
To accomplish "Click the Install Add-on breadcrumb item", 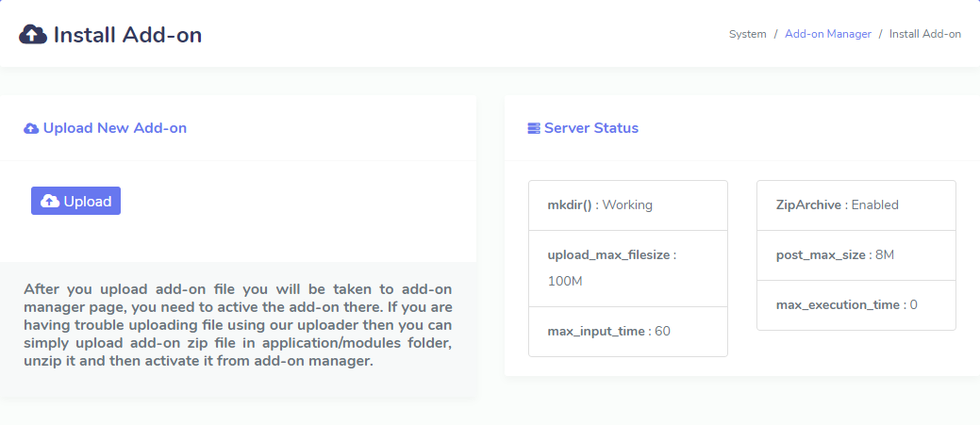I will [924, 34].
